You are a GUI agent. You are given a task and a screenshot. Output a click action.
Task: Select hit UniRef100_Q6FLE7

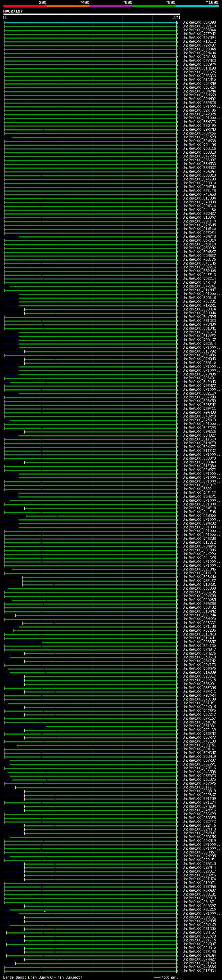(x=199, y=581)
